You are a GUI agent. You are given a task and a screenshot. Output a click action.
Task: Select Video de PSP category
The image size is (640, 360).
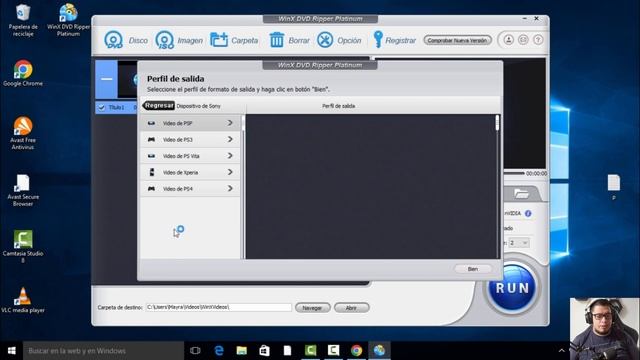point(190,123)
